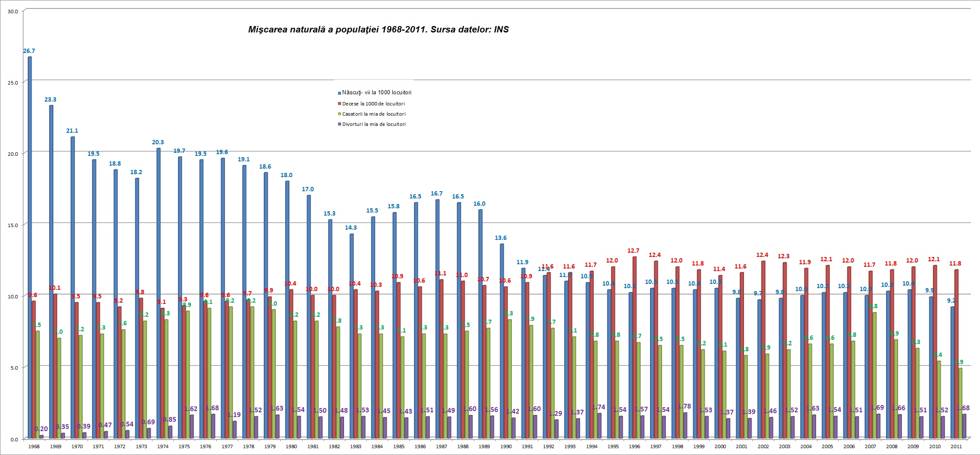Viewport: 980px width, 455px height.
Task: Select legend entry 'Decese la 1000 de locuitori'
Action: click(x=373, y=104)
